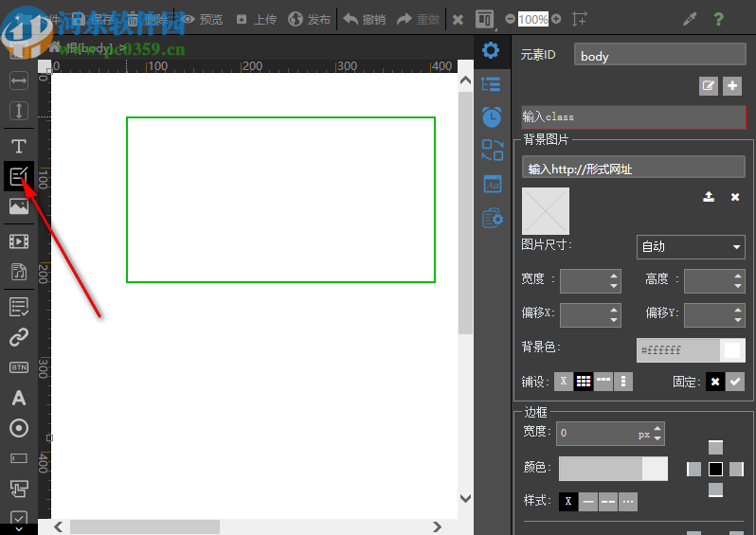Screen dimensions: 756x535
Task: Open the image size dropdown set to 自动
Action: tap(691, 247)
